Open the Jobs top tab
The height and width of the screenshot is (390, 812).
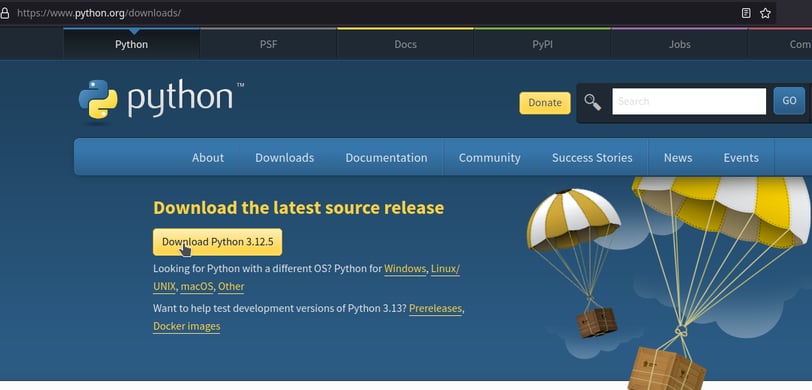(679, 44)
